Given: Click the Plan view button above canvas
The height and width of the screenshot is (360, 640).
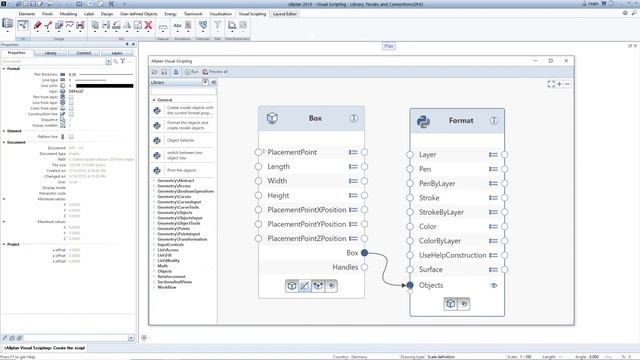Looking at the screenshot, I should 389,46.
